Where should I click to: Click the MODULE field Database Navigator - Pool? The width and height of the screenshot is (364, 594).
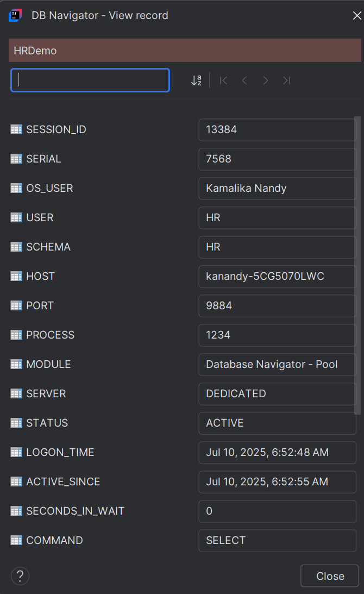pos(277,365)
